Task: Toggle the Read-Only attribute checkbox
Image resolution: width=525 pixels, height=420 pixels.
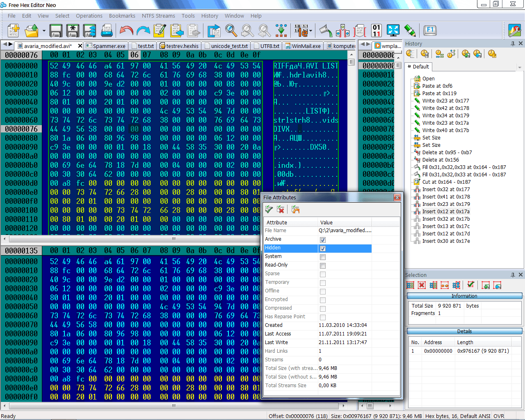Action: pyautogui.click(x=323, y=266)
